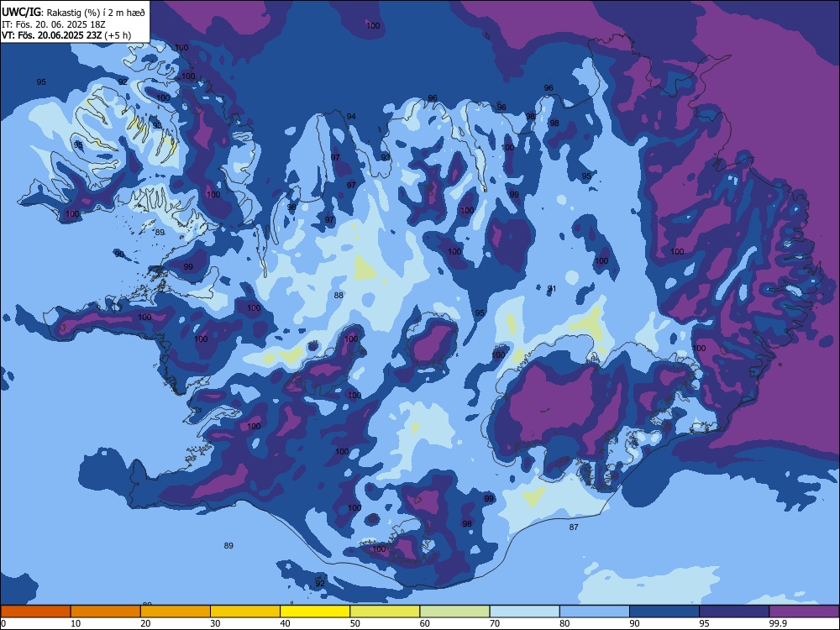This screenshot has height=630, width=840.
Task: Click the 80-90 light blue legend swatch
Action: coord(595,611)
